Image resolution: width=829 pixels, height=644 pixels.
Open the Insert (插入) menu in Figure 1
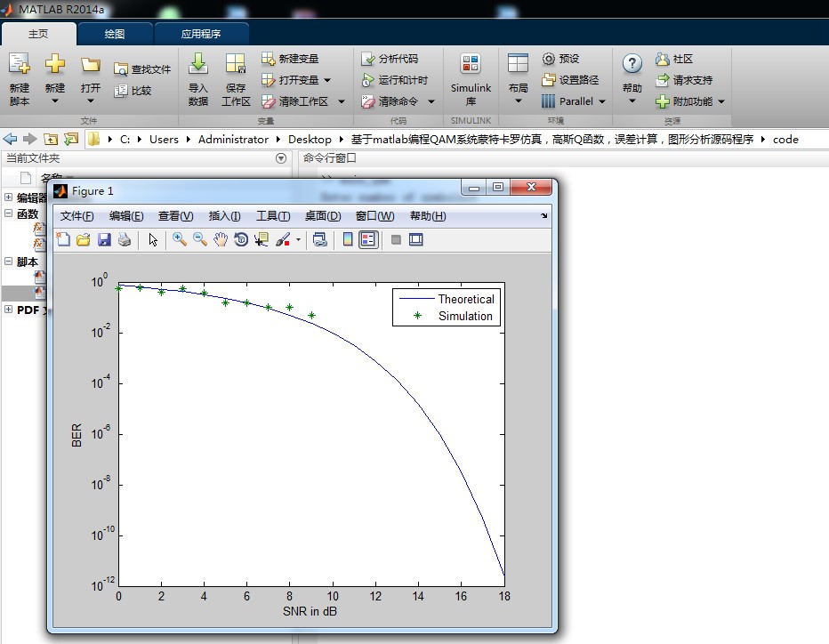point(225,216)
